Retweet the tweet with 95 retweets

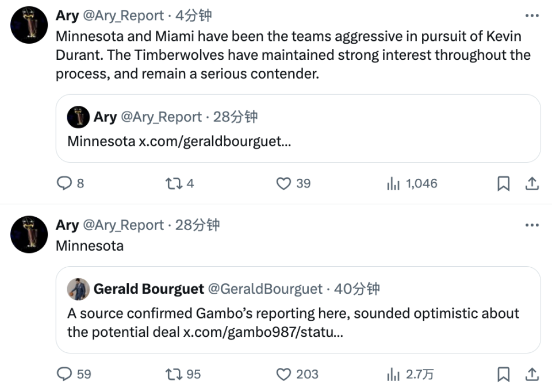coord(174,374)
